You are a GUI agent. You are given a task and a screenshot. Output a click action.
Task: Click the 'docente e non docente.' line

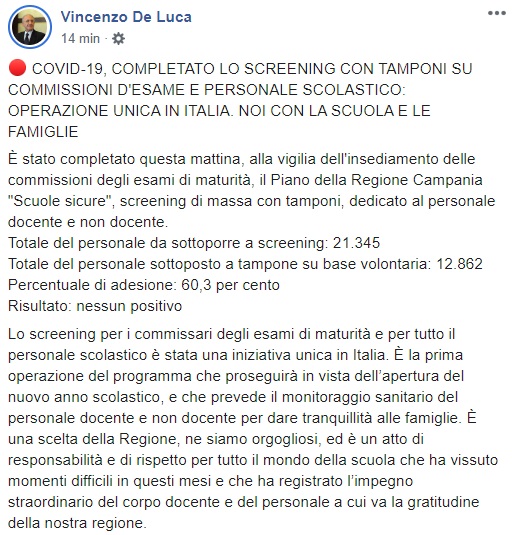point(88,222)
